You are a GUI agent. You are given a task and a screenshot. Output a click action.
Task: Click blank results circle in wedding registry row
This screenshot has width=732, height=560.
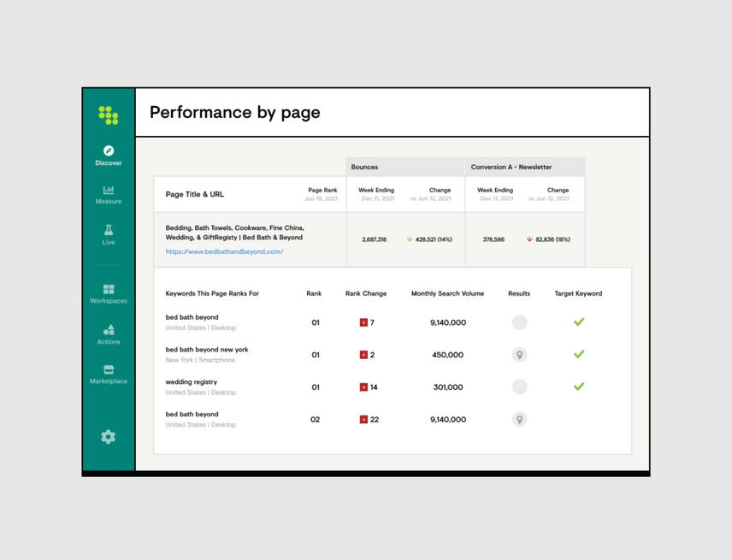click(x=520, y=386)
